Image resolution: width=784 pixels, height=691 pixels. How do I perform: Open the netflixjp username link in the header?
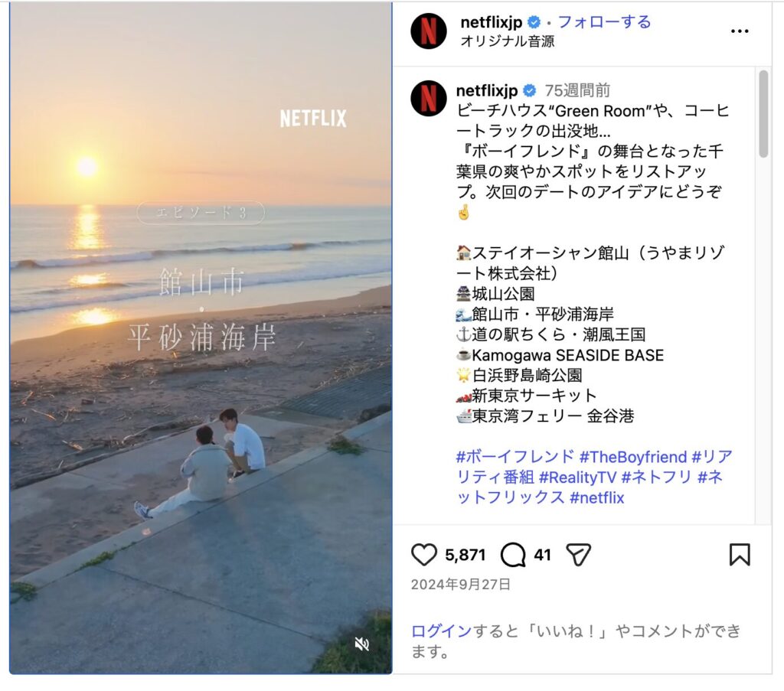[491, 22]
